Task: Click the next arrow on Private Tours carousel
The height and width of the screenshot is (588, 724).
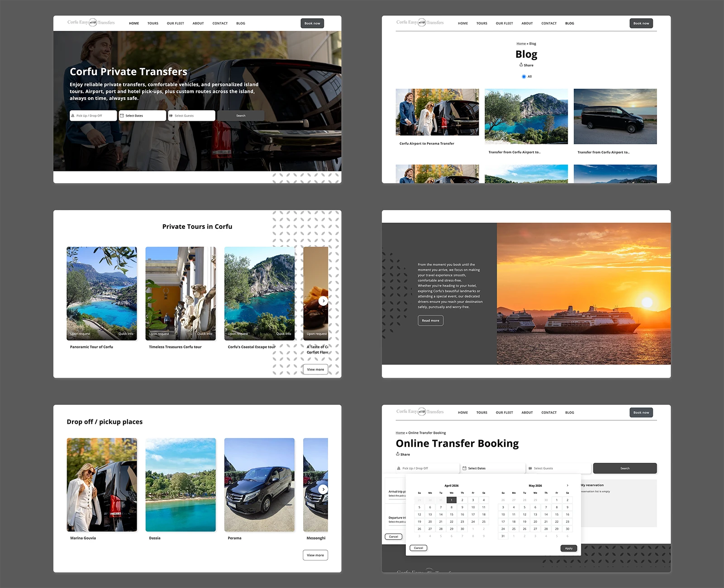Action: tap(323, 301)
